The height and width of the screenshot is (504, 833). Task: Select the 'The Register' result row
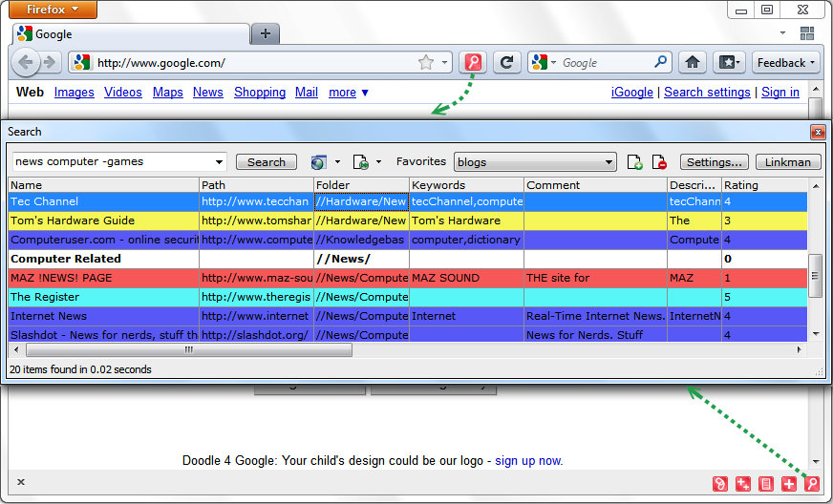408,297
